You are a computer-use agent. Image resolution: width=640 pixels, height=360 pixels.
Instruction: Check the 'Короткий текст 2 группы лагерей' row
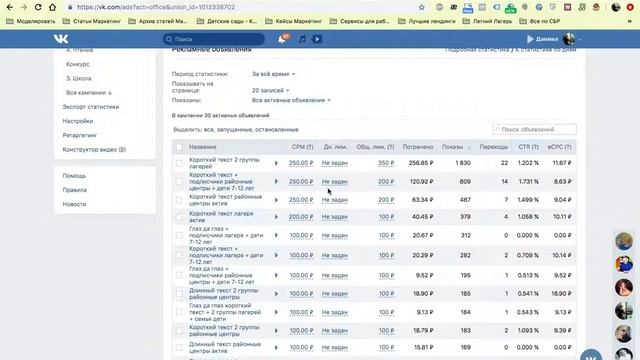[x=179, y=163]
